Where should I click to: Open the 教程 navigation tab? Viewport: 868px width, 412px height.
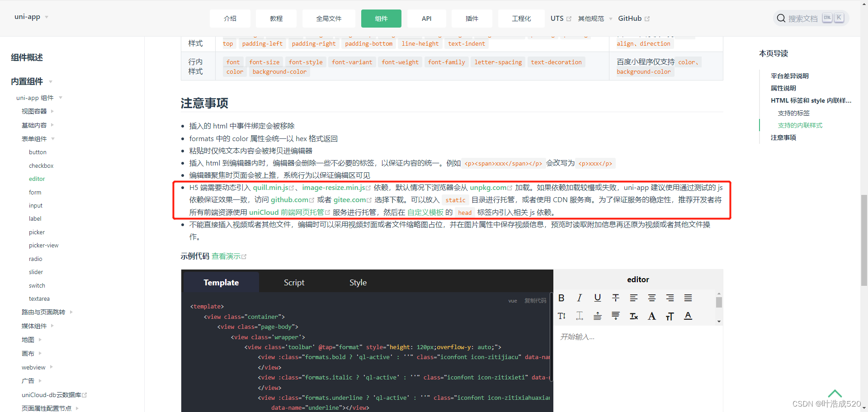coord(276,19)
